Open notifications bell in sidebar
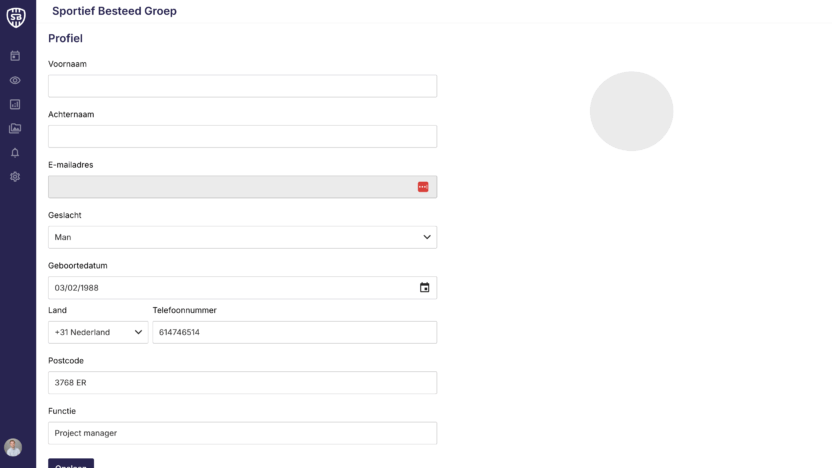The image size is (832, 468). pos(15,153)
